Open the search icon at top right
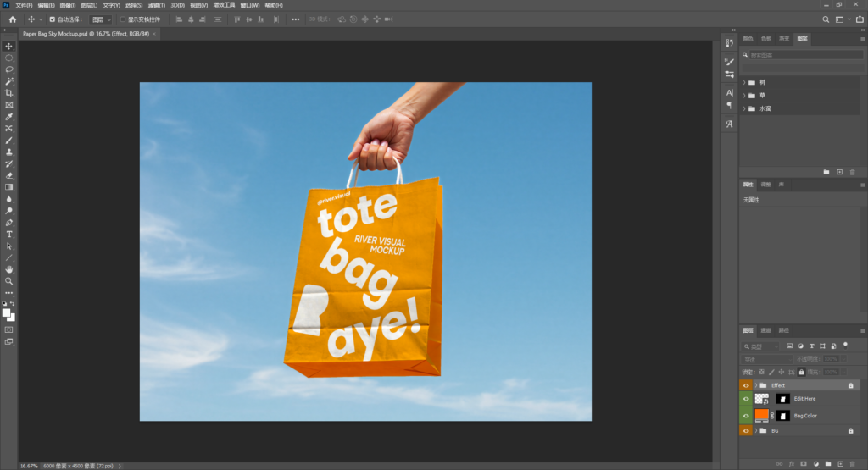 826,19
